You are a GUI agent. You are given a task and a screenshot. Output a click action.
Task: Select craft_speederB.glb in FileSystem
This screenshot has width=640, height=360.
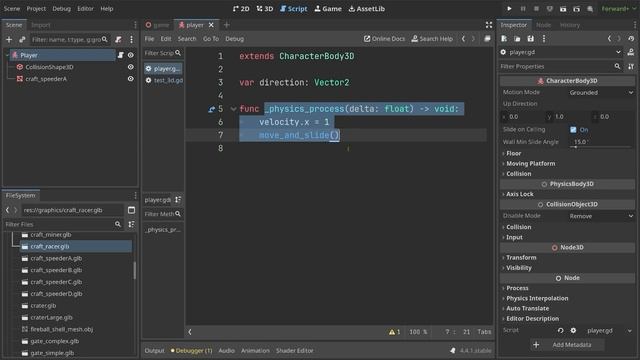click(56, 270)
